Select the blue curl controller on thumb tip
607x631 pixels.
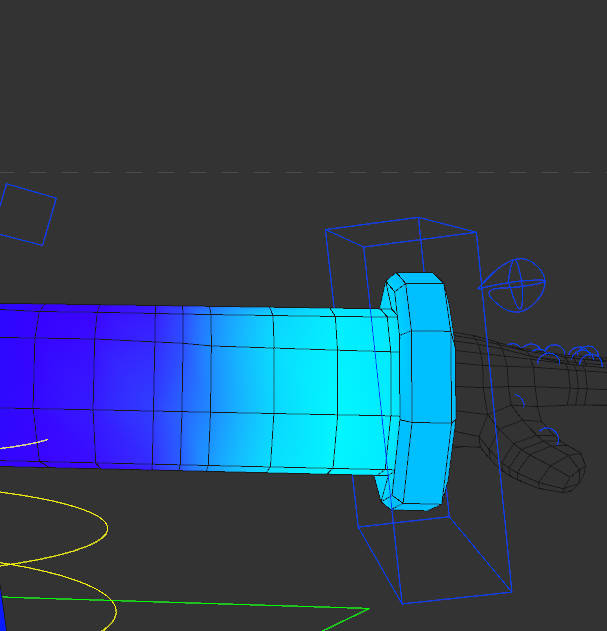[547, 434]
